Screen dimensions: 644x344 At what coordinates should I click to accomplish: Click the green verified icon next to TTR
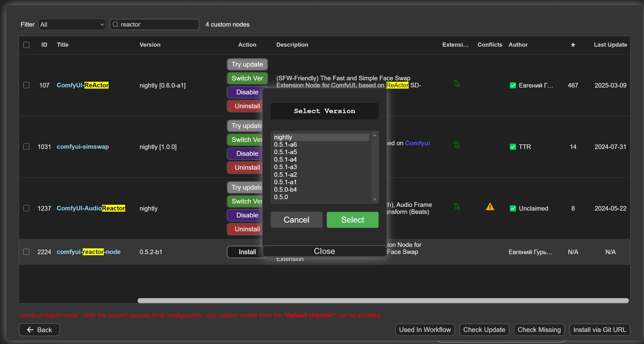click(x=513, y=147)
